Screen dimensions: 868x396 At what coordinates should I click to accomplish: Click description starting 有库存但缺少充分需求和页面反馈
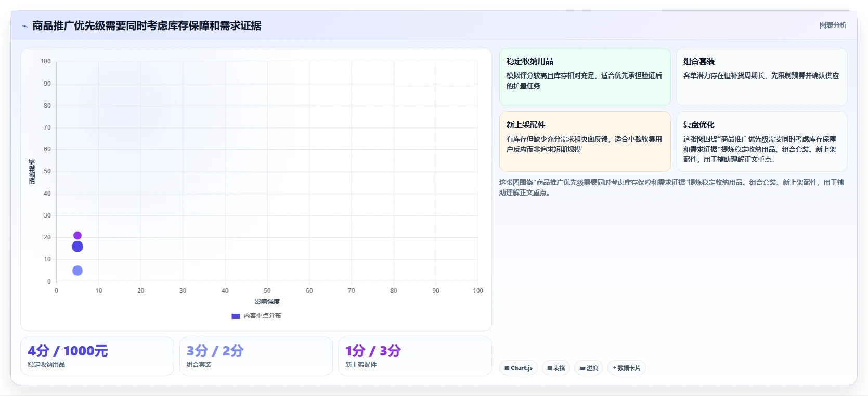[584, 144]
